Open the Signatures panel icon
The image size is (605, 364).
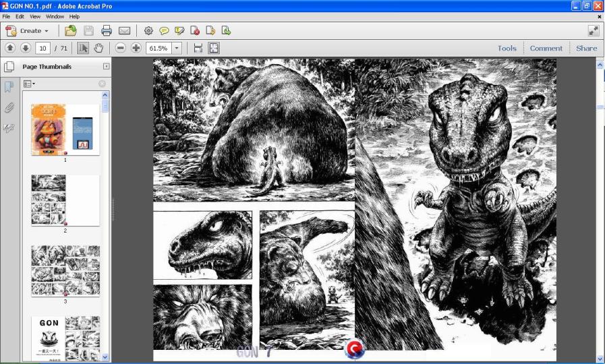[x=9, y=128]
